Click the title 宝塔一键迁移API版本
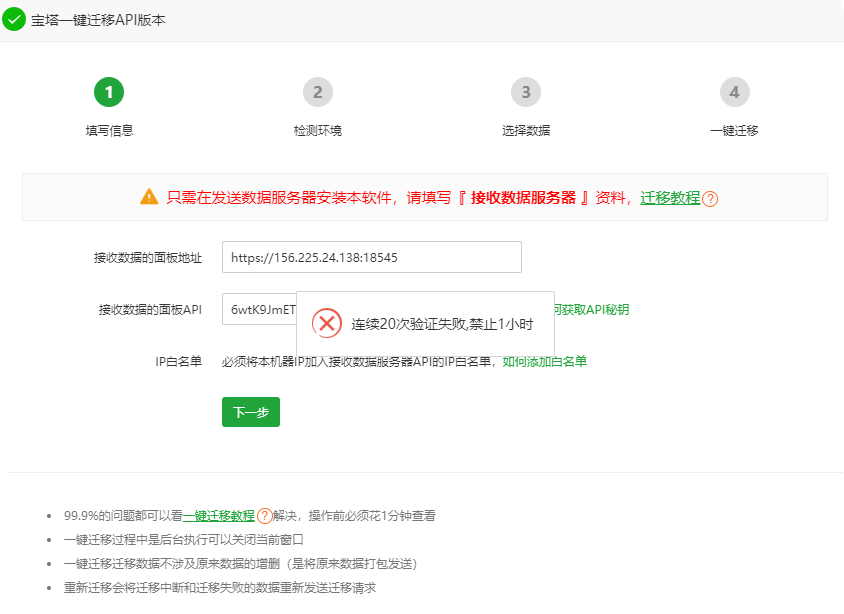 point(98,20)
